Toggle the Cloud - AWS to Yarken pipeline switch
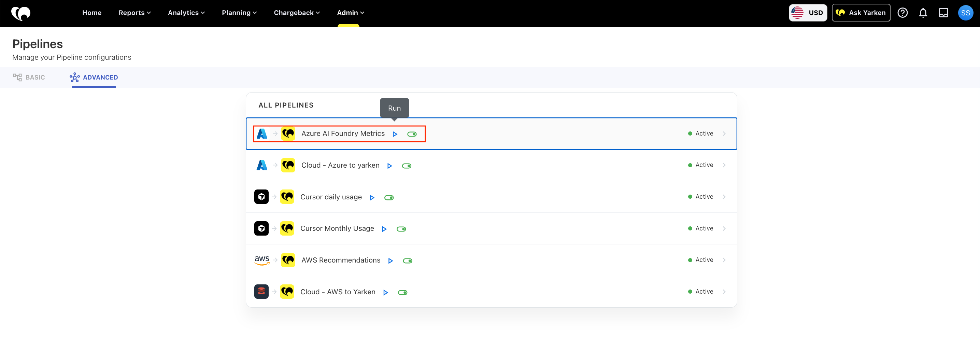The width and height of the screenshot is (980, 338). (402, 292)
